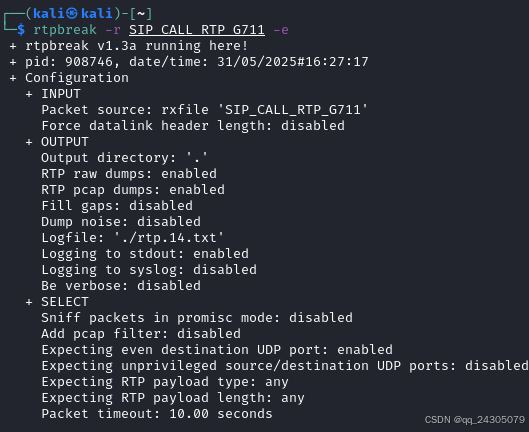Click the Logfile path ./rtp.14.txt
The width and height of the screenshot is (529, 432).
[x=168, y=238]
